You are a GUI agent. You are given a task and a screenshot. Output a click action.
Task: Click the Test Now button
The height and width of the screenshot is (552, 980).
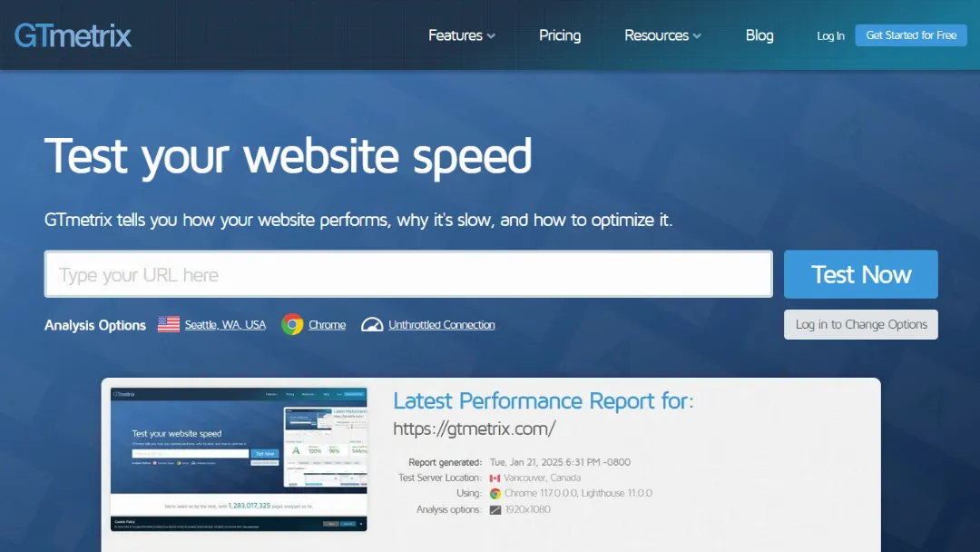(x=860, y=273)
